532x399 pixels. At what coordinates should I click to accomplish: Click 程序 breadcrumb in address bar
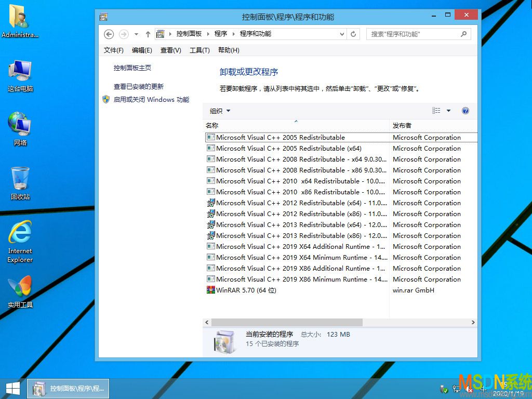coord(220,34)
